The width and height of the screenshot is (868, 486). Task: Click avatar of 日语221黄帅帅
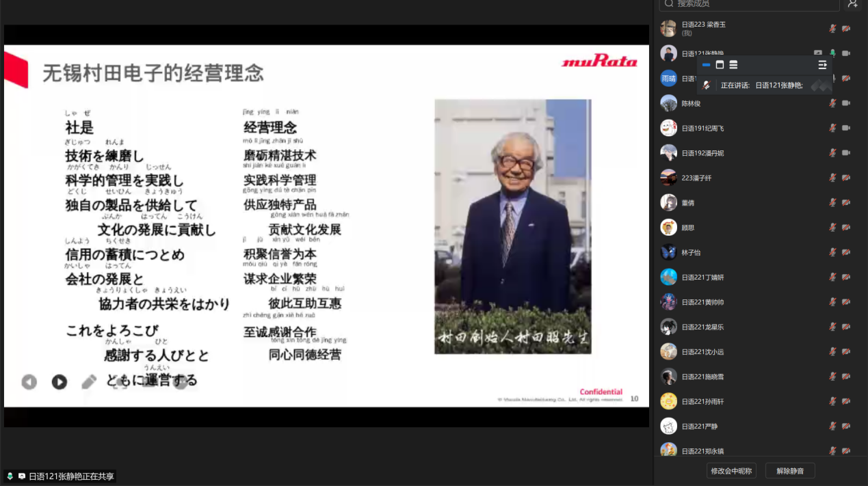[668, 301]
